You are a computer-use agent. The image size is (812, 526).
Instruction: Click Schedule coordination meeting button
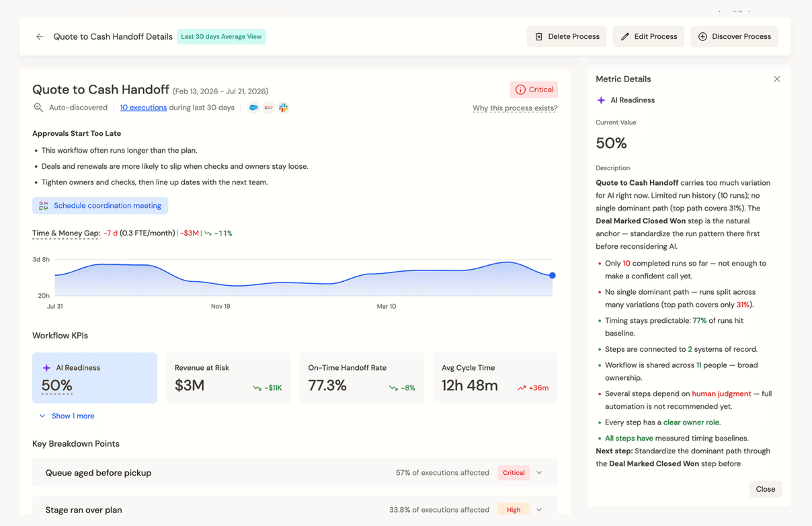(100, 206)
